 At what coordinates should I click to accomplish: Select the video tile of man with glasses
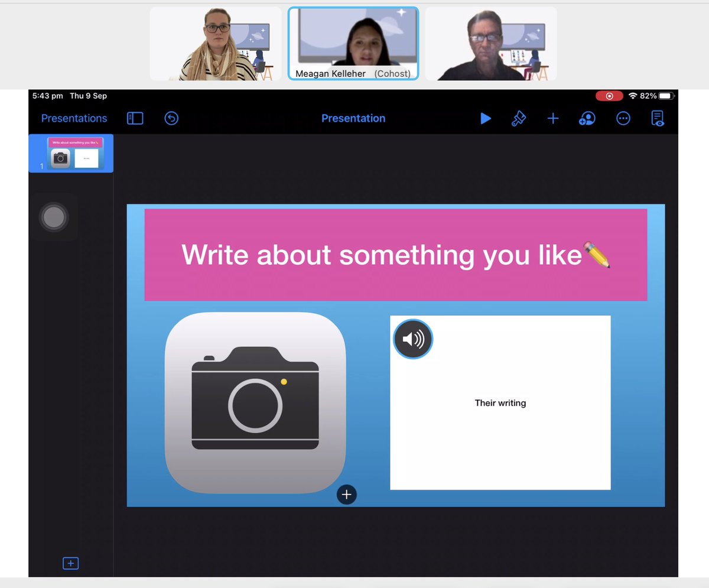click(x=491, y=43)
